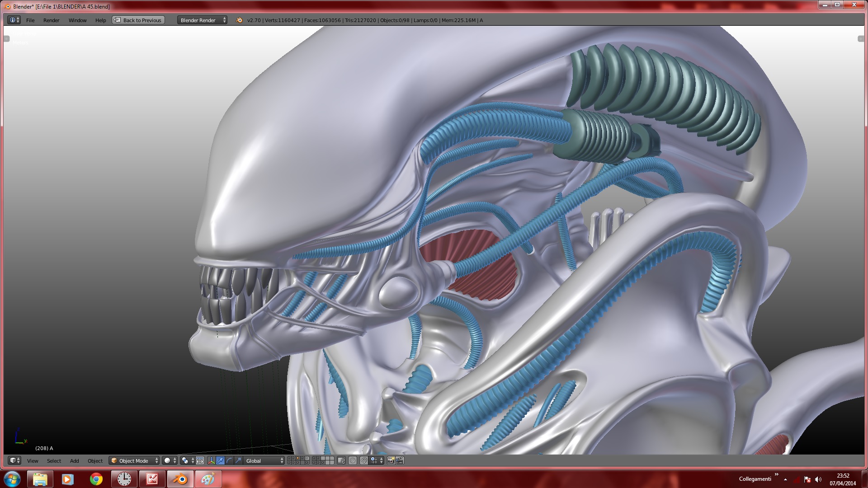Screen dimensions: 868x488
Task: Click the Faces:1063056 statistic
Action: click(x=322, y=20)
